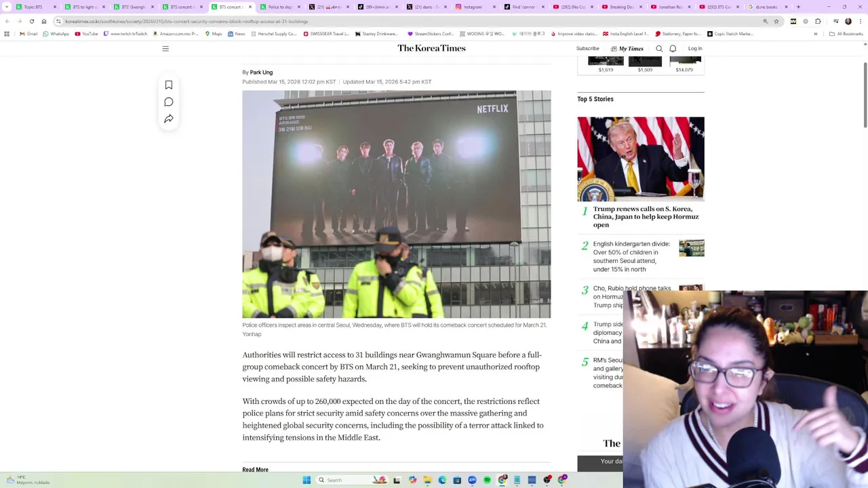The height and width of the screenshot is (488, 868).
Task: Open author Park Ung's page
Action: click(x=261, y=73)
